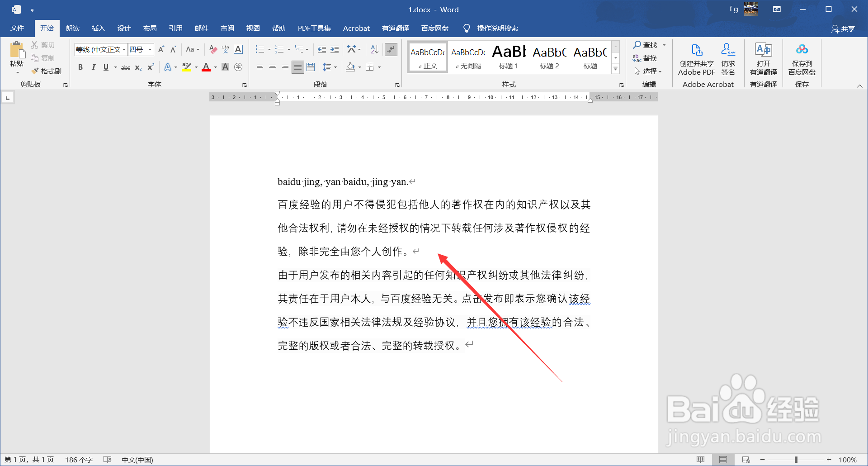Image resolution: width=868 pixels, height=466 pixels.
Task: Open the line spacing dropdown
Action: 330,67
